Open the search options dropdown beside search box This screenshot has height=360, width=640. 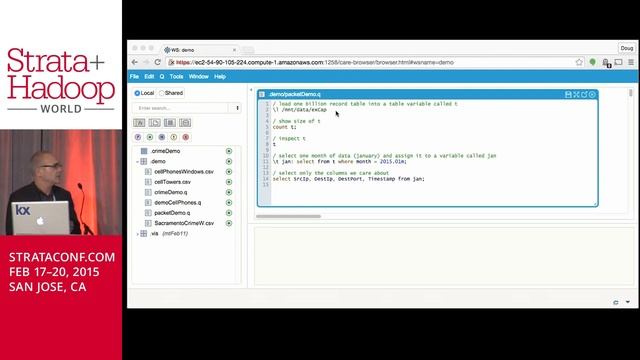point(237,108)
